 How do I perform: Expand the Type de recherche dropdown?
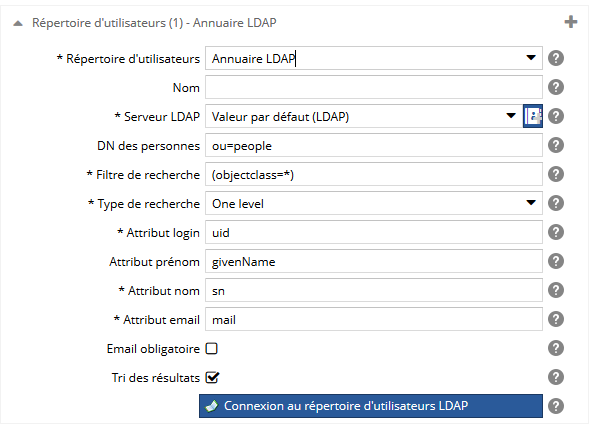(x=374, y=203)
